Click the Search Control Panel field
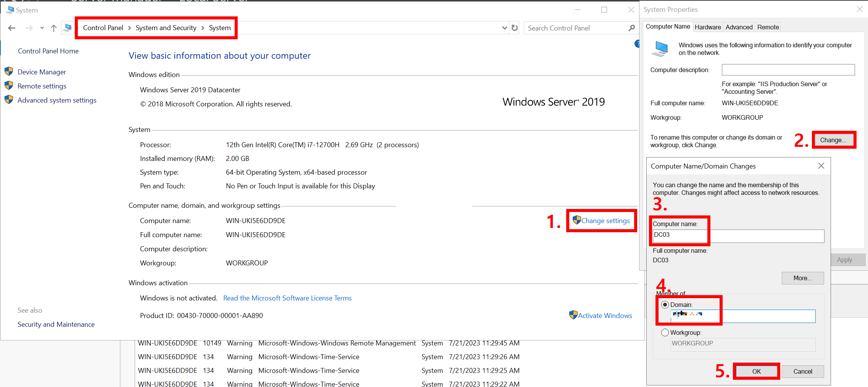This screenshot has height=387, width=868. (576, 28)
